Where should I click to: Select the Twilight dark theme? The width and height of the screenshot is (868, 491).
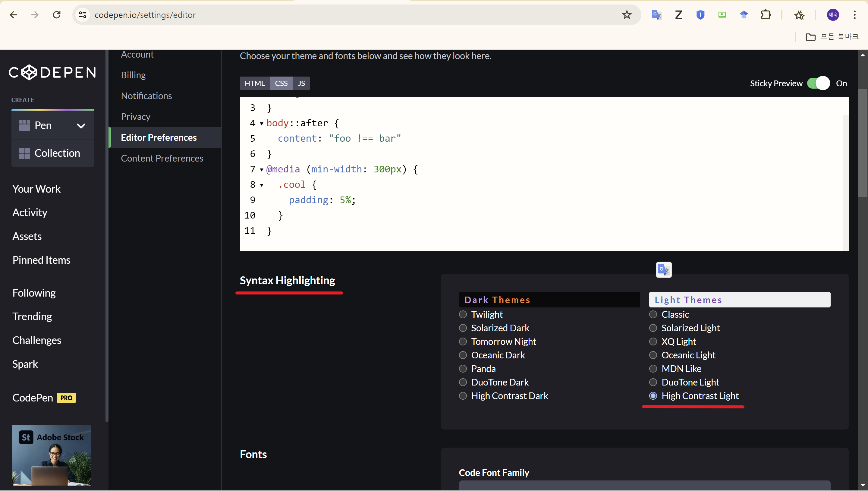point(463,314)
